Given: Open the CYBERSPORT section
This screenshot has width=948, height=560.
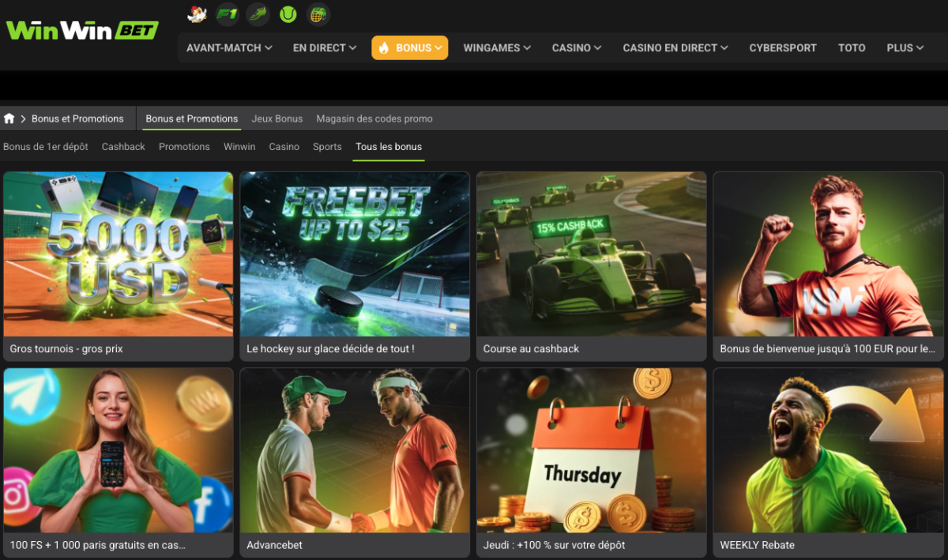Looking at the screenshot, I should pyautogui.click(x=783, y=47).
